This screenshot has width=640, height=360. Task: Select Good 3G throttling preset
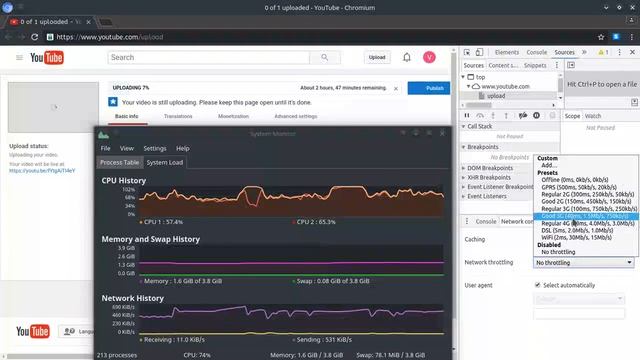coord(586,216)
